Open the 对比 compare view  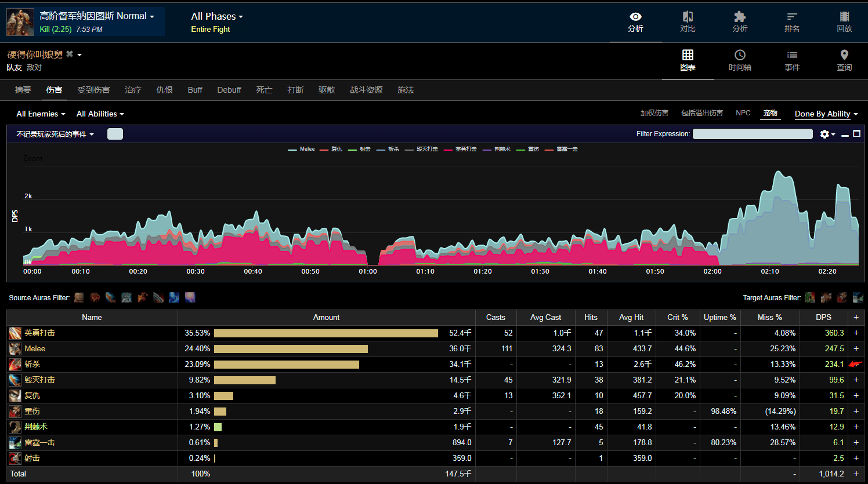(688, 22)
